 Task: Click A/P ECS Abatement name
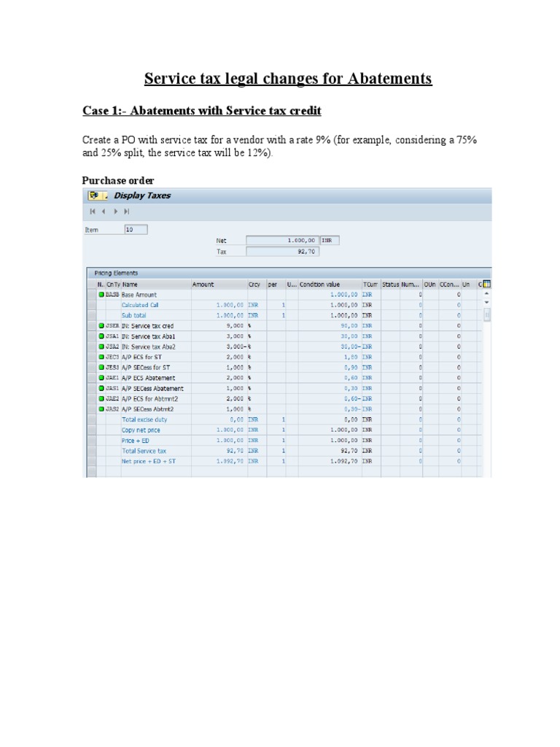pyautogui.click(x=148, y=378)
